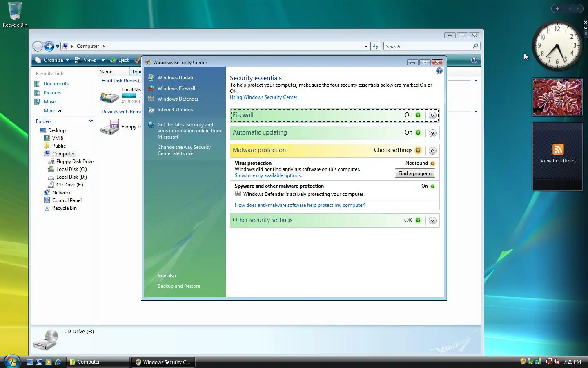The width and height of the screenshot is (588, 368).
Task: Show more Favorite Links
Action: [53, 111]
